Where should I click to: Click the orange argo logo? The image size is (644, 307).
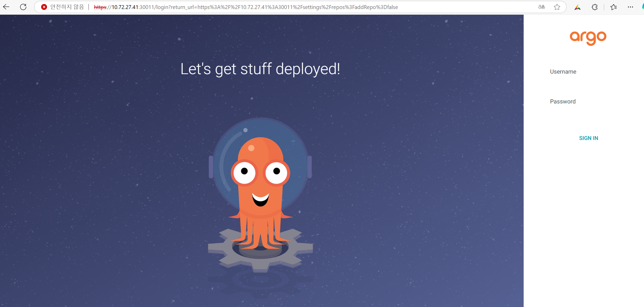tap(588, 38)
